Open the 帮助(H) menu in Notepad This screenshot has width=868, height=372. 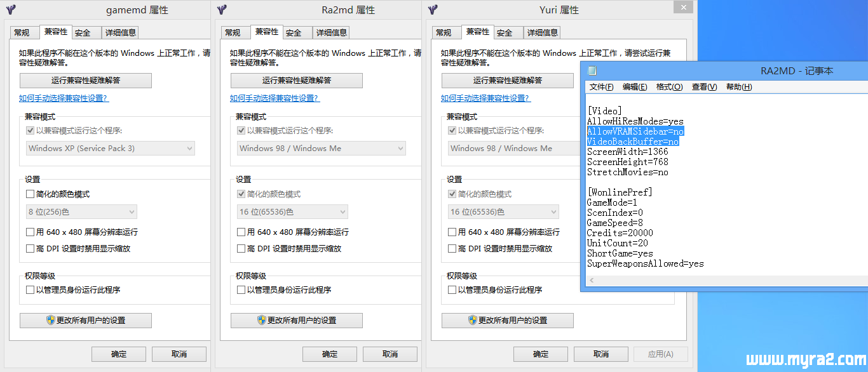pos(739,87)
